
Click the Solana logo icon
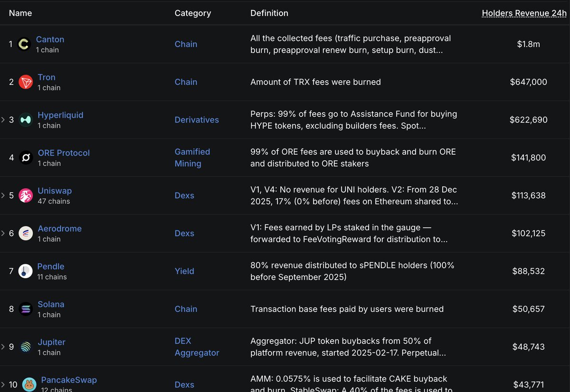pyautogui.click(x=26, y=309)
